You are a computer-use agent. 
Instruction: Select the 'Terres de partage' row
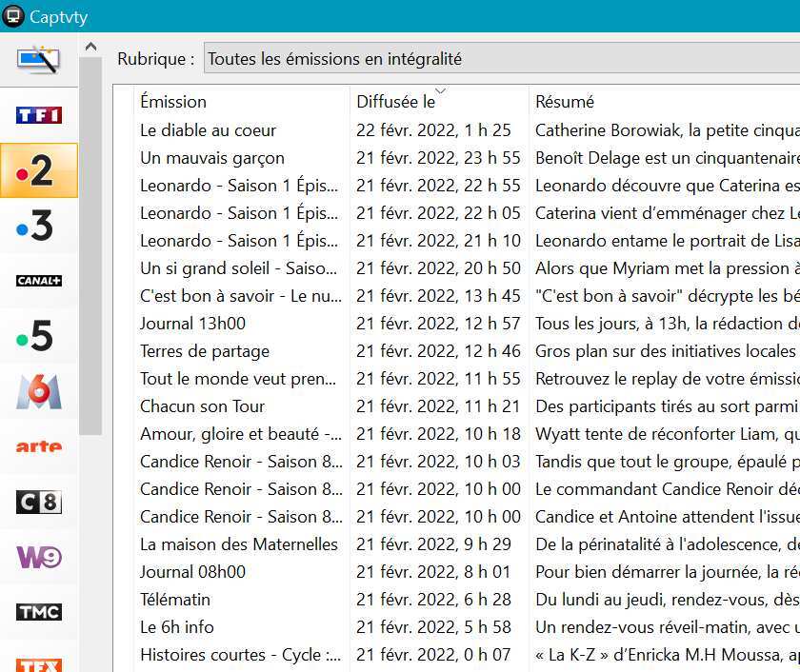(456, 351)
